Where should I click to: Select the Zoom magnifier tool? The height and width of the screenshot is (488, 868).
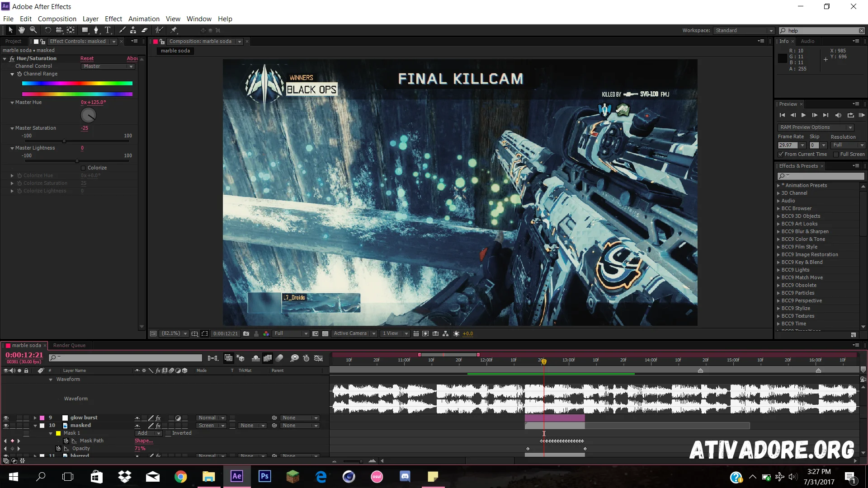click(33, 30)
